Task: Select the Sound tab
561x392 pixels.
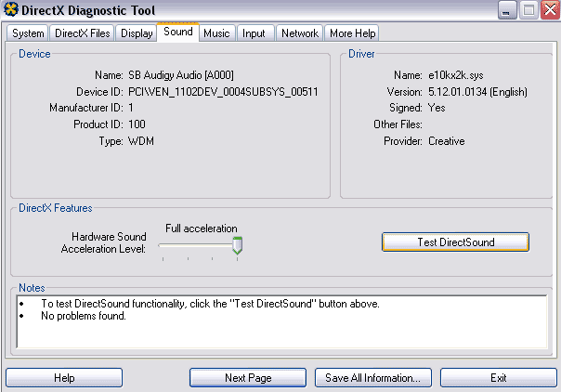Action: (177, 32)
